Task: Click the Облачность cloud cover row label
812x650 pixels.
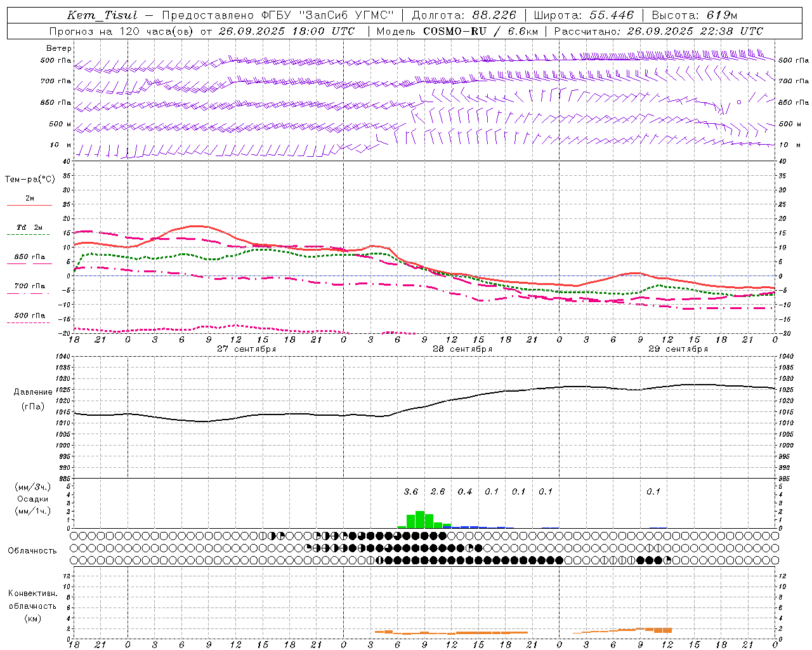Action: pyautogui.click(x=32, y=550)
